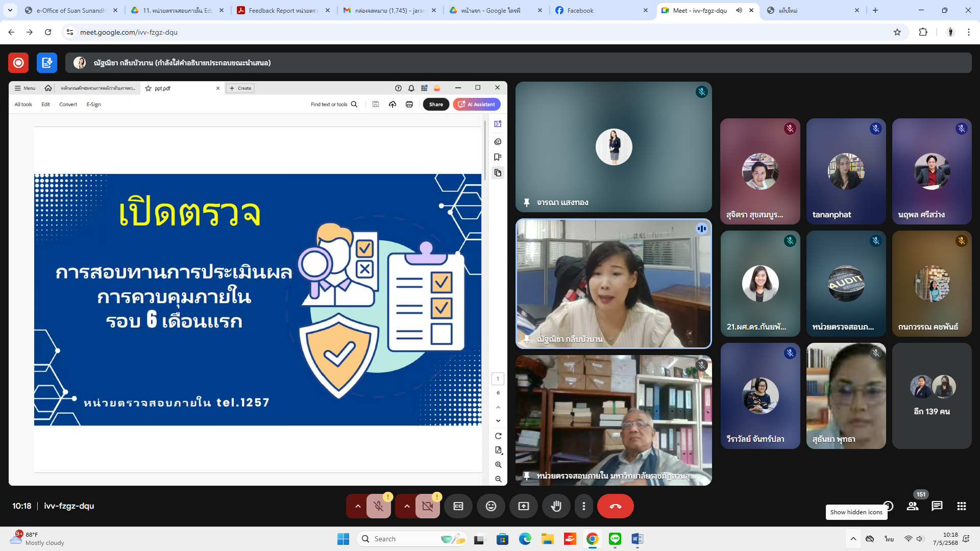The width and height of the screenshot is (980, 551).
Task: Expand audio settings arrow beside microphone
Action: click(358, 506)
